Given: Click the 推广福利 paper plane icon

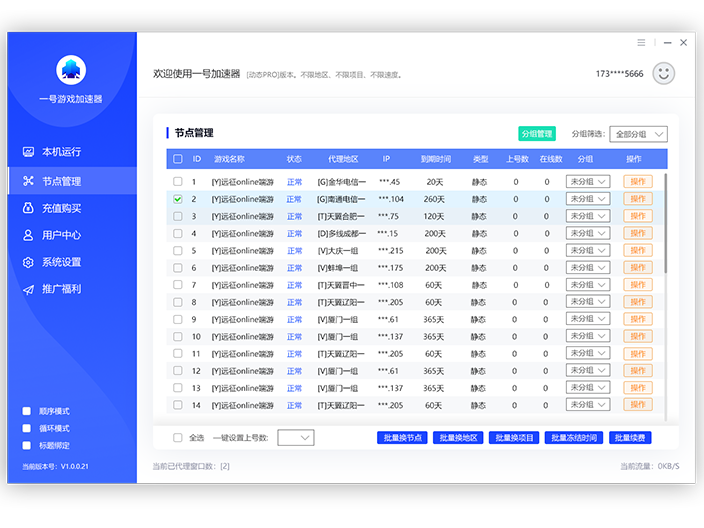Looking at the screenshot, I should click(x=28, y=289).
